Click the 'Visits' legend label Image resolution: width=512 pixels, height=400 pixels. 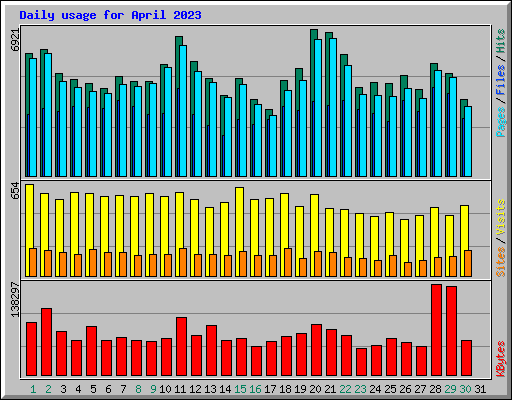click(501, 217)
